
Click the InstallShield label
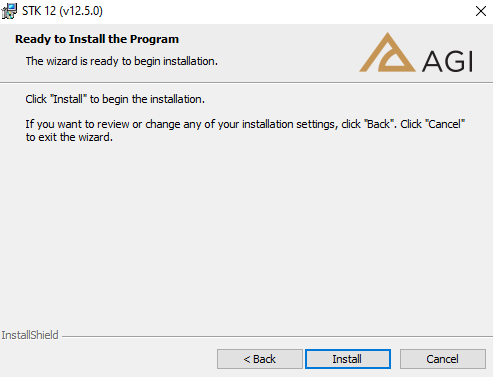click(x=30, y=335)
